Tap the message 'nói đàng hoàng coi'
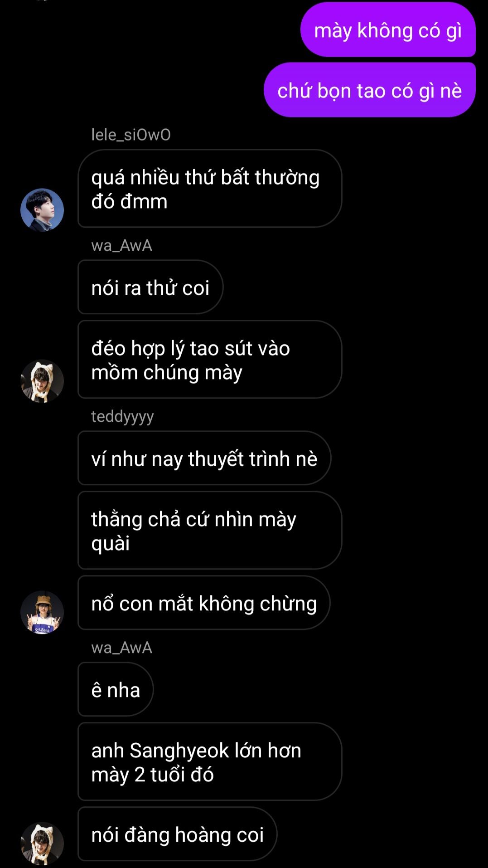488x868 pixels. [x=177, y=834]
